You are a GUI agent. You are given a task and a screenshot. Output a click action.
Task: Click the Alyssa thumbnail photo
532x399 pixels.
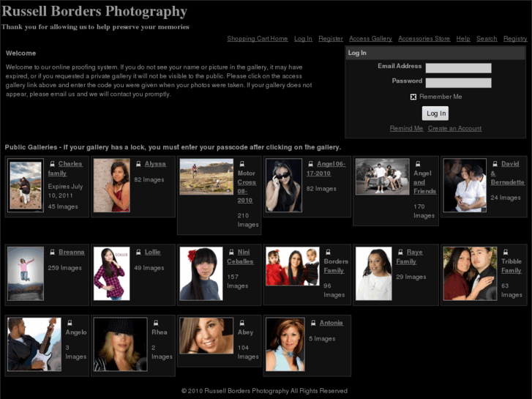pyautogui.click(x=112, y=185)
